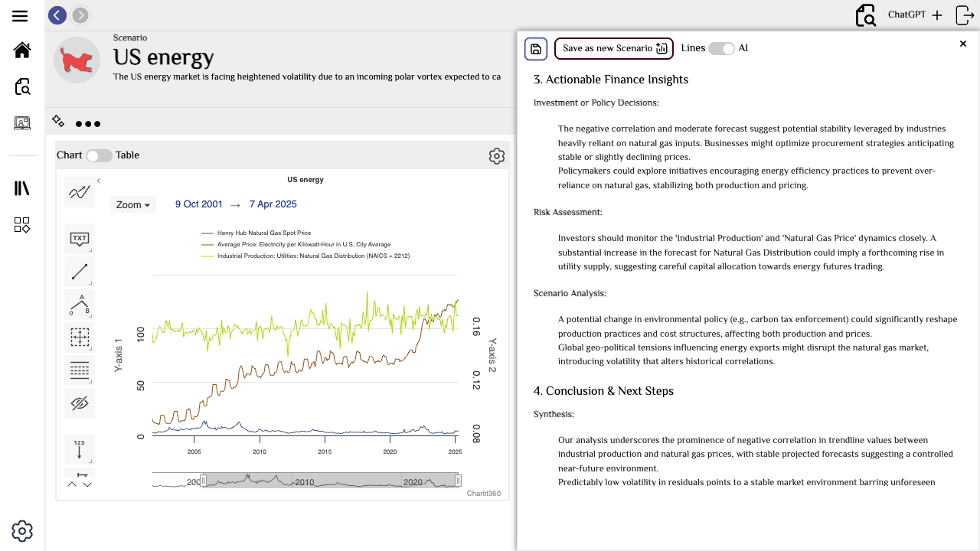Image resolution: width=980 pixels, height=551 pixels.
Task: Open the horizontal grid lines tool
Action: (x=80, y=370)
